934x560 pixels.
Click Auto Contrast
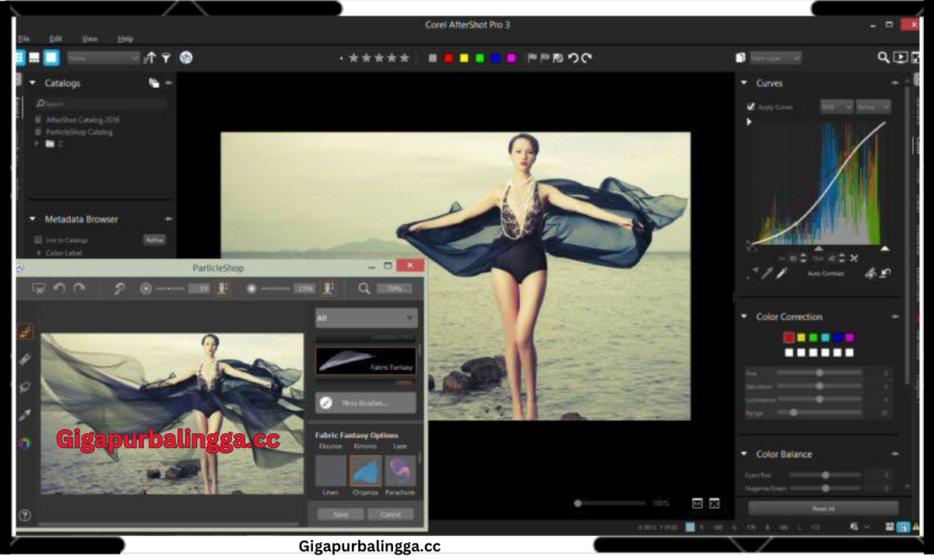(x=824, y=274)
